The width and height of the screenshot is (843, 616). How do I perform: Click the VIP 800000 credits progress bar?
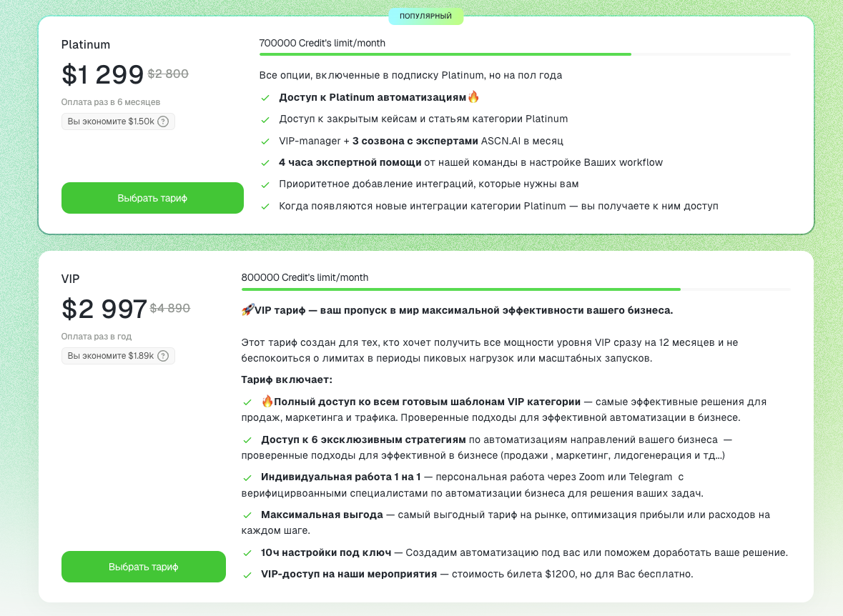point(516,289)
